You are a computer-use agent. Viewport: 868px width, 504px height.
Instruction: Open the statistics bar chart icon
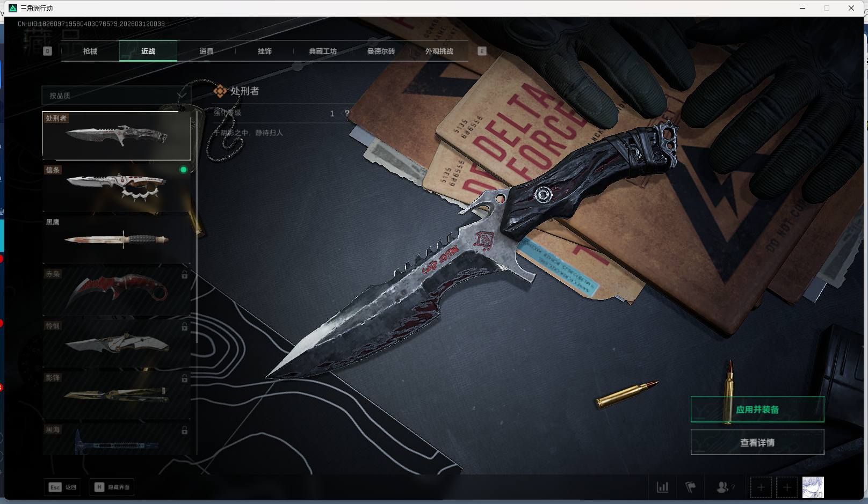(x=663, y=487)
